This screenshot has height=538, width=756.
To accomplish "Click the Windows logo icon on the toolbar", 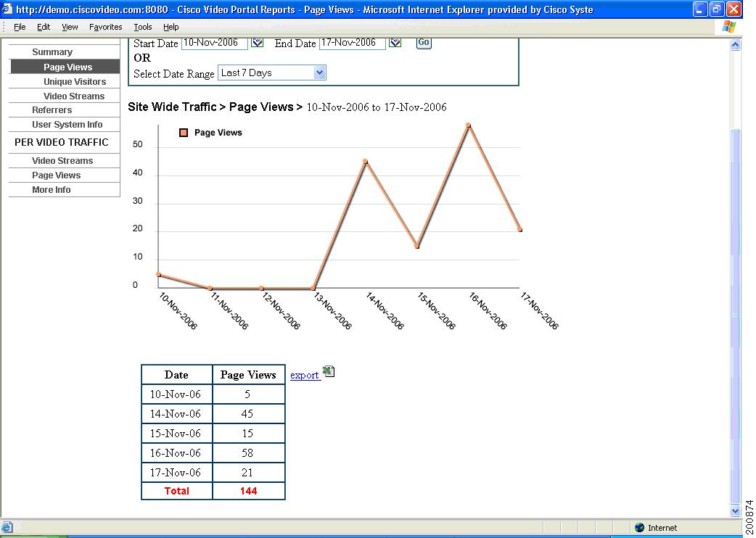I will (728, 27).
